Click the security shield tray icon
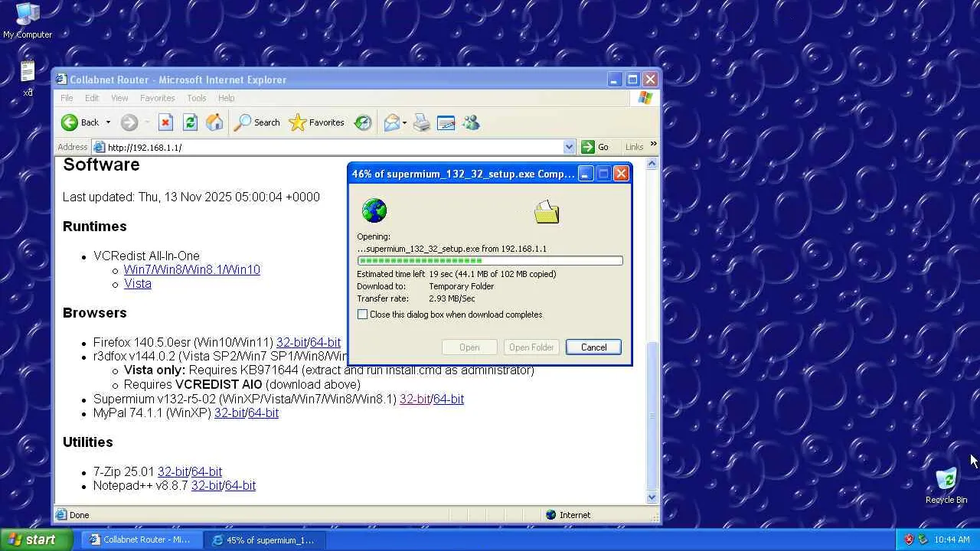The width and height of the screenshot is (980, 551). point(909,540)
